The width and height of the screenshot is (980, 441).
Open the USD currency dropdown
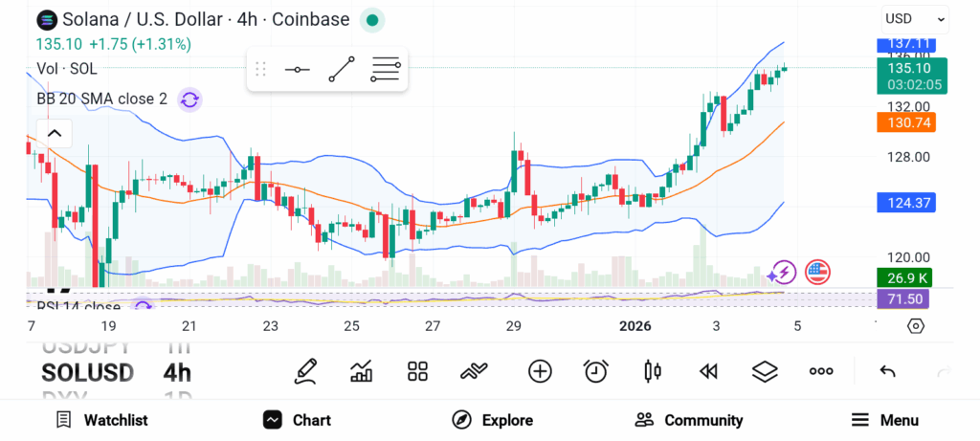pyautogui.click(x=914, y=18)
